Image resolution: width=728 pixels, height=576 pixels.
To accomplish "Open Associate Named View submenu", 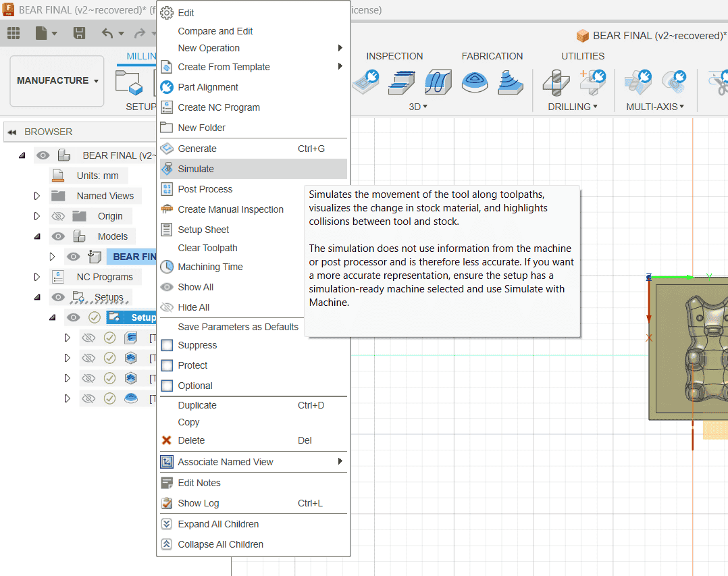I will [x=253, y=463].
